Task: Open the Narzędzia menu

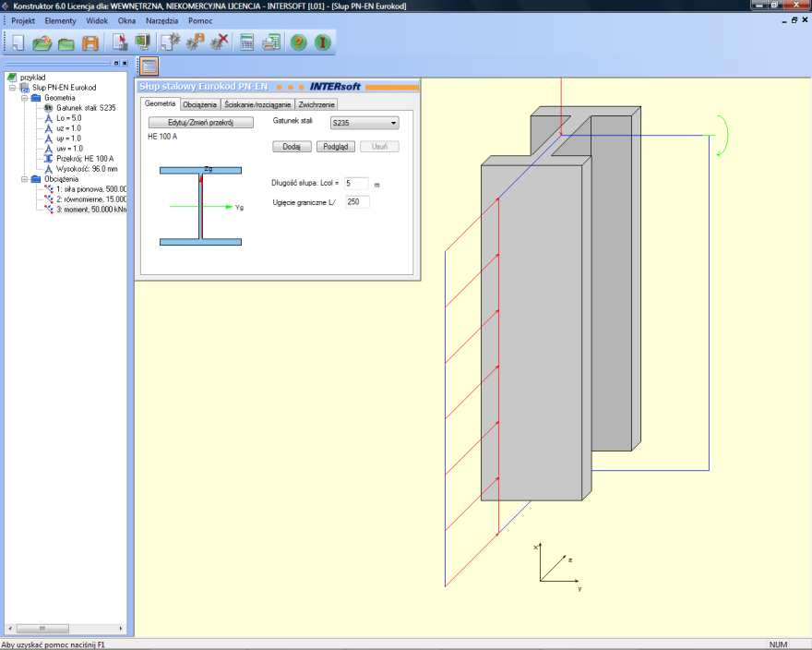Action: (162, 21)
